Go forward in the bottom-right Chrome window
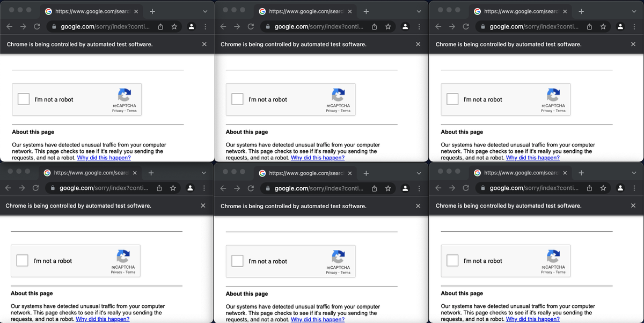This screenshot has height=323, width=644. point(452,188)
